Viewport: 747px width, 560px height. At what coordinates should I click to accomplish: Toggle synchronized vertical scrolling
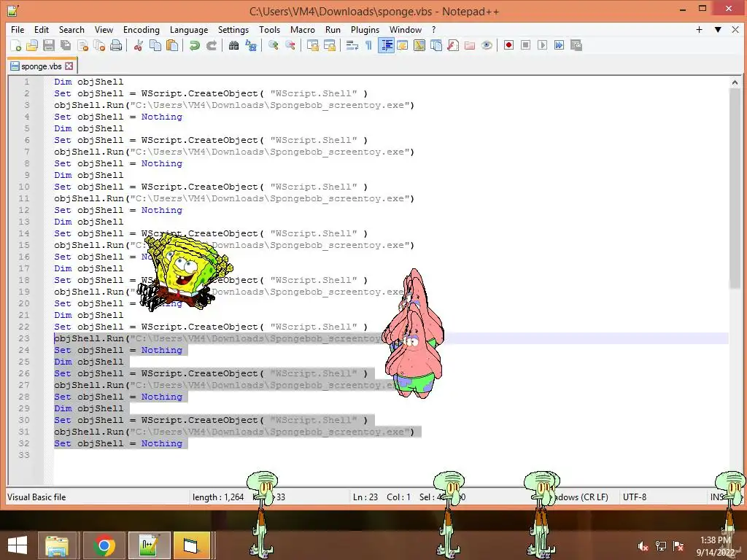click(312, 45)
